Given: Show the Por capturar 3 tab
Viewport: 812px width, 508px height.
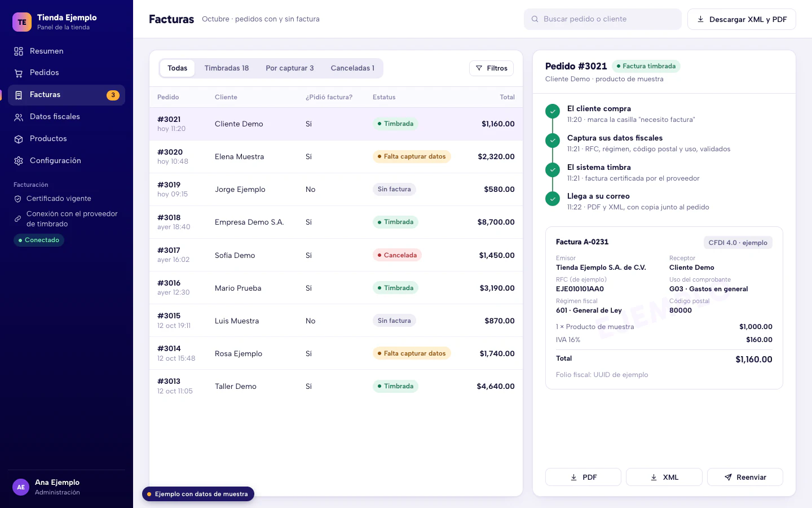Looking at the screenshot, I should [290, 68].
